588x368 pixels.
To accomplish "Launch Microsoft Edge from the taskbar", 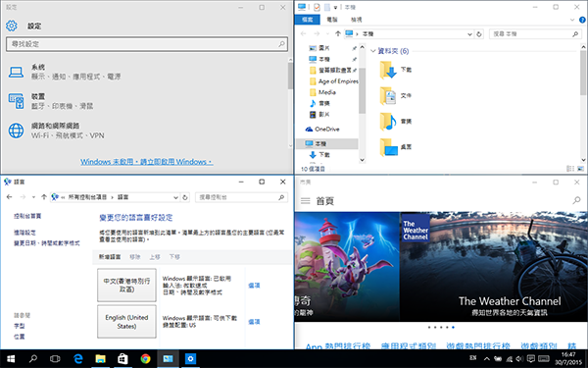I will (x=78, y=359).
